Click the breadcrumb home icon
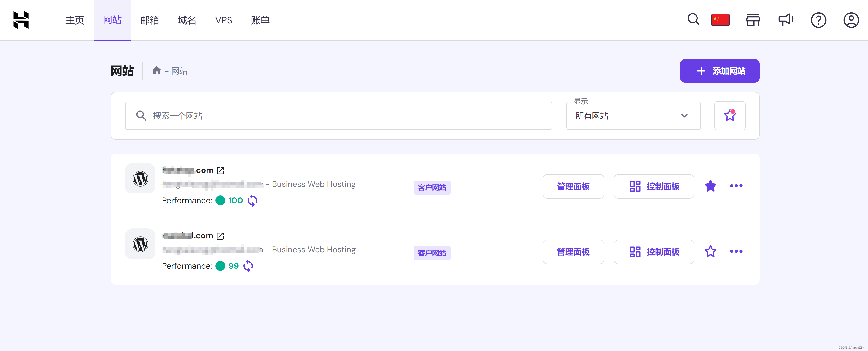Viewport: 868px width, 351px height. [156, 71]
